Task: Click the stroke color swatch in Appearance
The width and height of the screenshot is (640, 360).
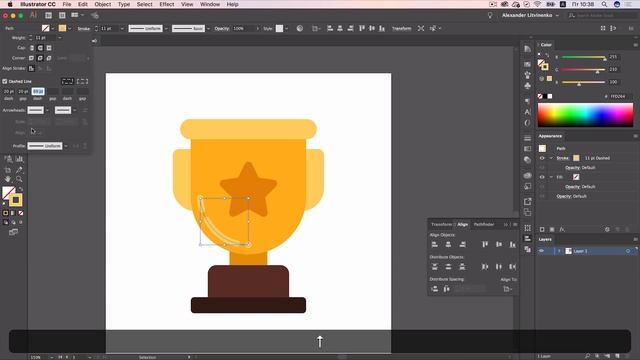Action: click(x=576, y=158)
